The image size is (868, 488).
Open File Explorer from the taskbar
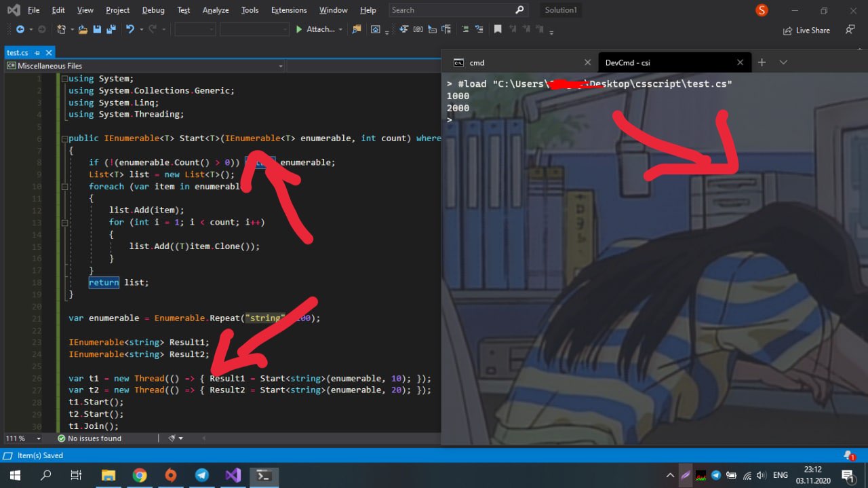(x=108, y=475)
